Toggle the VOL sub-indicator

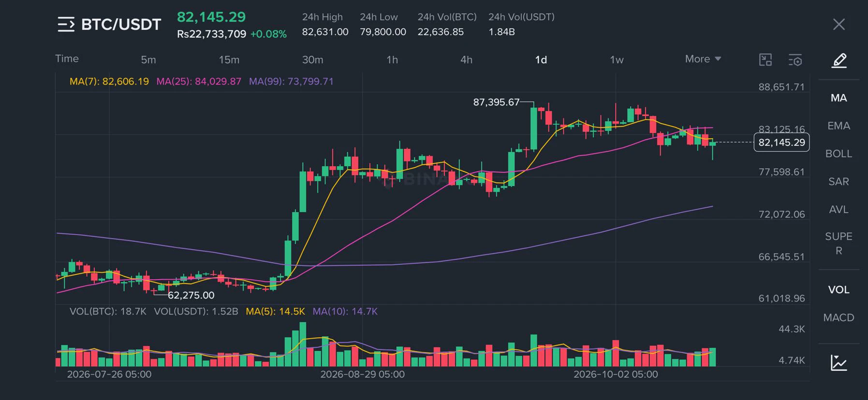[839, 290]
